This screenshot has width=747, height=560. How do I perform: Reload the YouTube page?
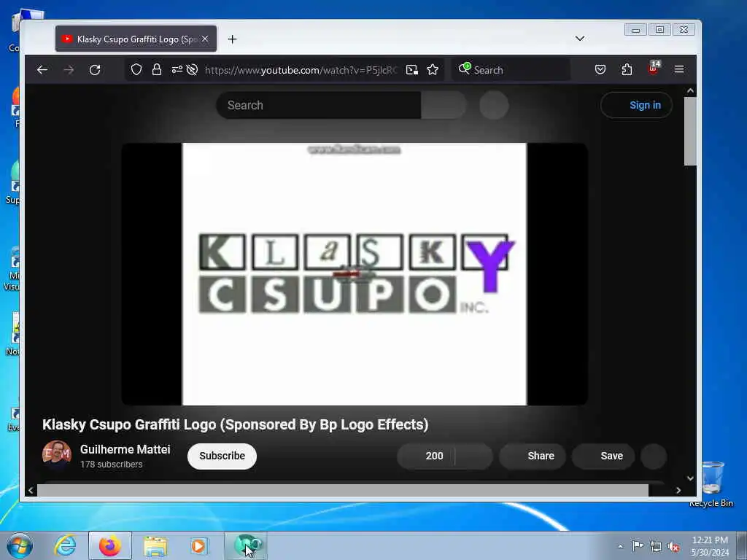coord(95,70)
